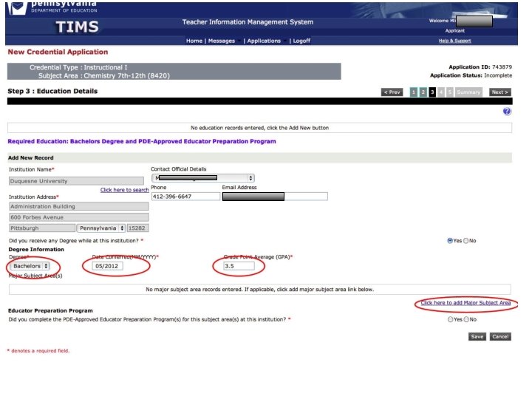Open the Help & Support link
This screenshot has width=532, height=399.
pos(454,41)
